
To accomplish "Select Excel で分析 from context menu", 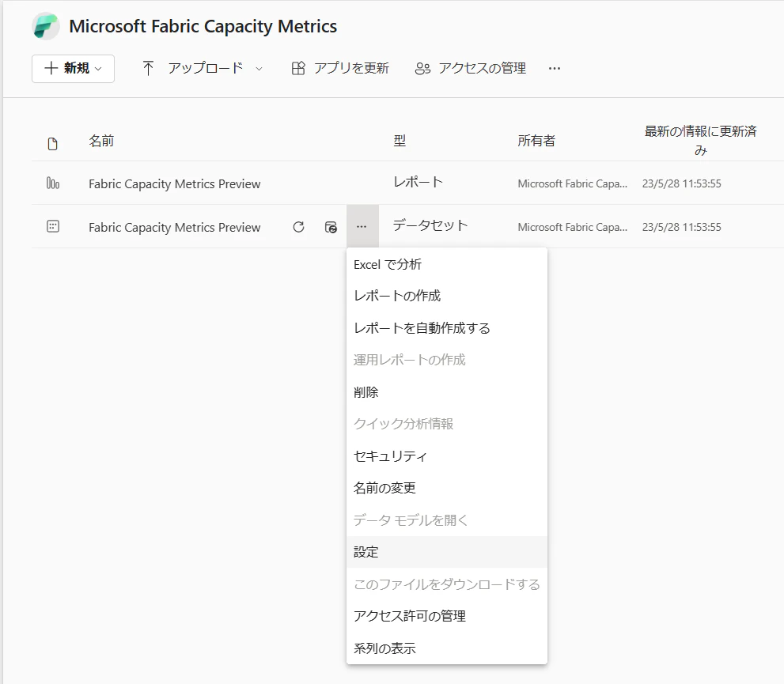I will pos(447,264).
